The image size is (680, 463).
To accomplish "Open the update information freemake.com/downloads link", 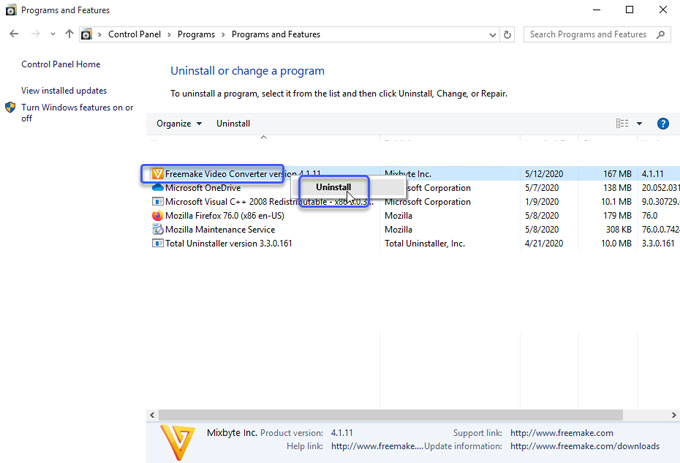I will click(585, 446).
